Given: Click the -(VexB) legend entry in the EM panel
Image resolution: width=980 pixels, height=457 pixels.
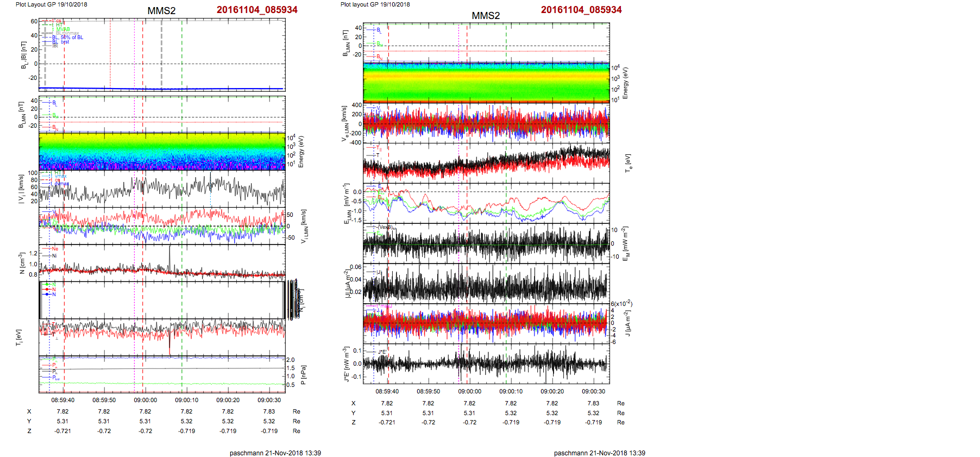Looking at the screenshot, I should click(386, 227).
